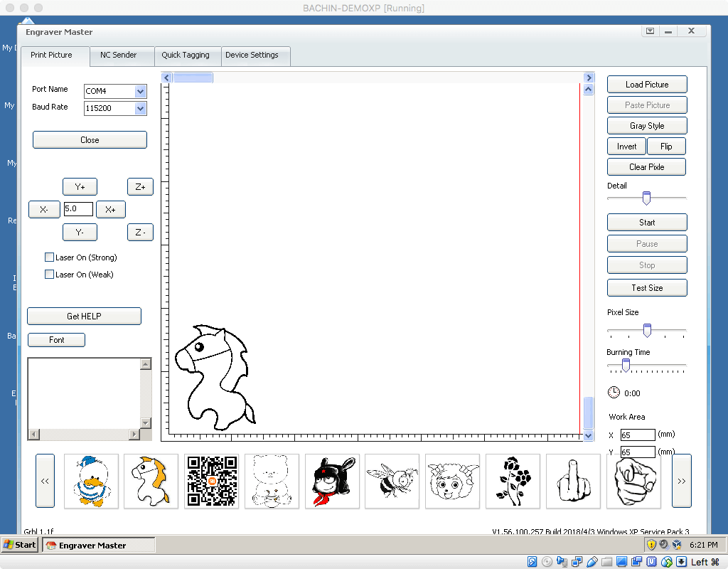This screenshot has width=728, height=569.
Task: Click the Load Picture button
Action: (647, 85)
